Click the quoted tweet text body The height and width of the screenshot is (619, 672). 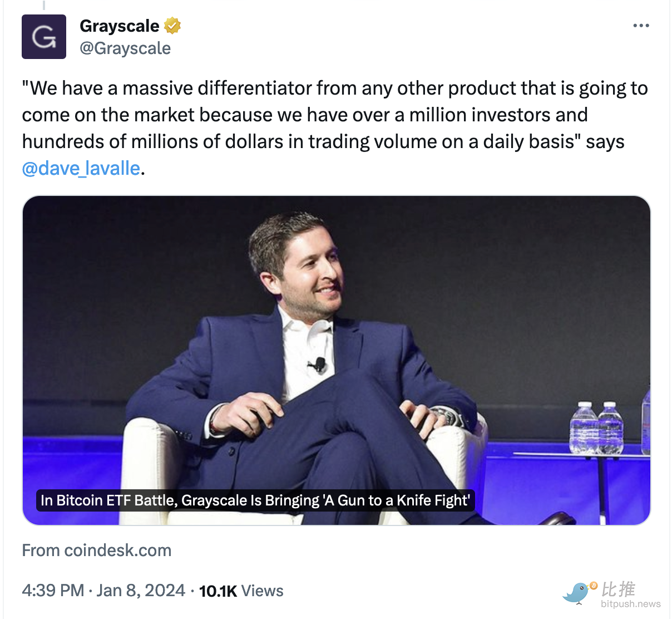click(x=334, y=115)
